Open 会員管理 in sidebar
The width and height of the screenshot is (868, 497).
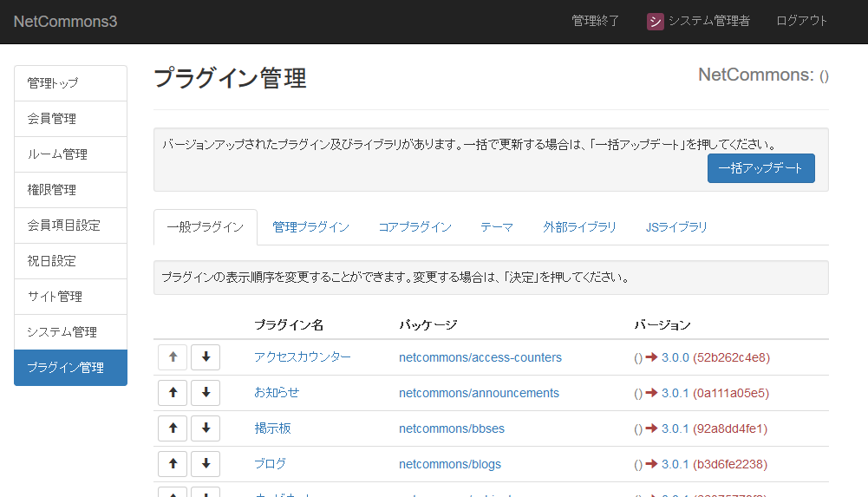point(71,119)
